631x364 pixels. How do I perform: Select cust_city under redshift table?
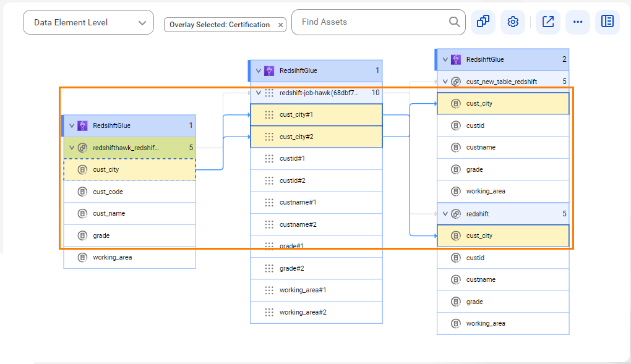point(503,235)
